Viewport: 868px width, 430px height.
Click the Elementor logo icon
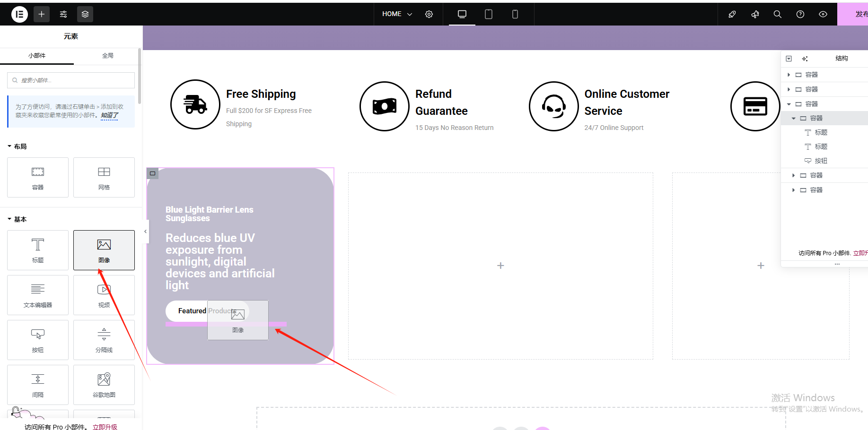point(19,14)
